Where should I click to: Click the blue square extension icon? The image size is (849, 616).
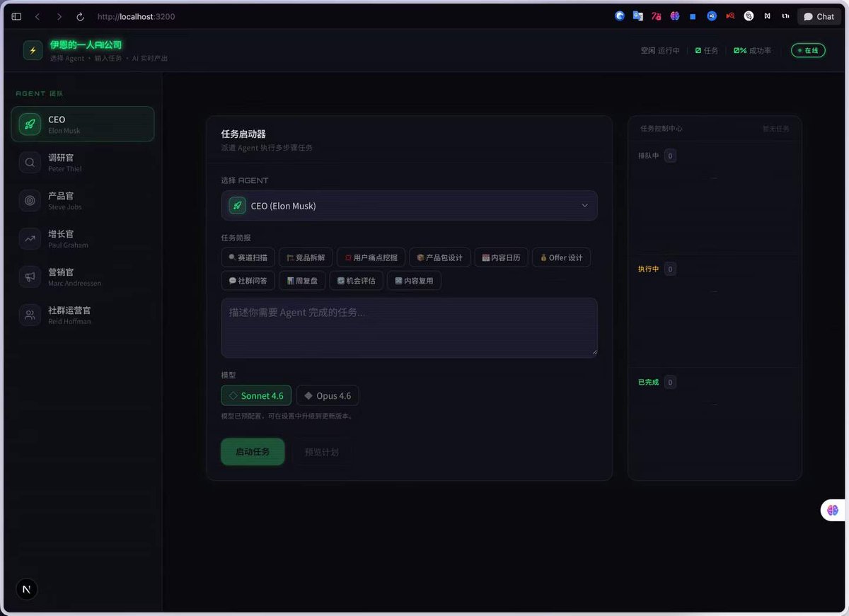pos(693,16)
